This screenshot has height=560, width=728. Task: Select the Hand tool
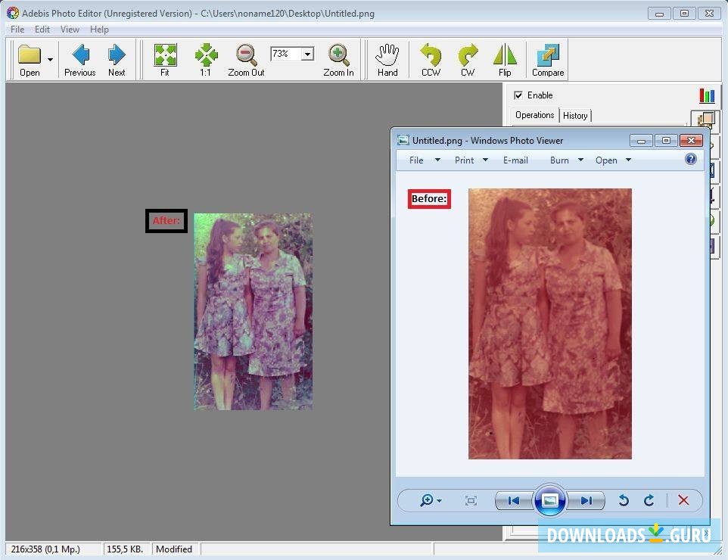click(387, 59)
